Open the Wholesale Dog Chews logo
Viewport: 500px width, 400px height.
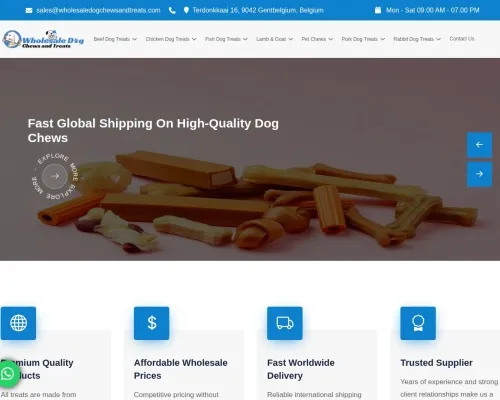coord(43,39)
